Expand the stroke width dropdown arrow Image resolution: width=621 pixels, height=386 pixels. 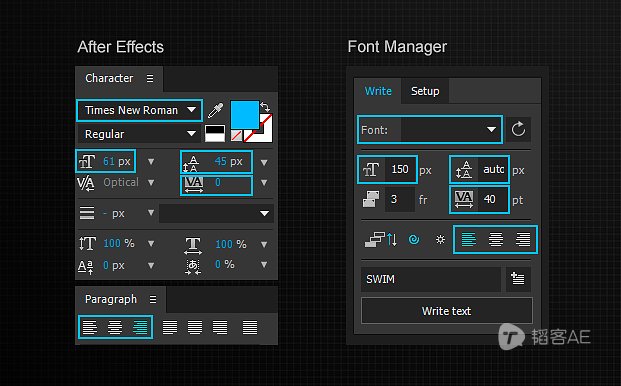click(x=151, y=213)
